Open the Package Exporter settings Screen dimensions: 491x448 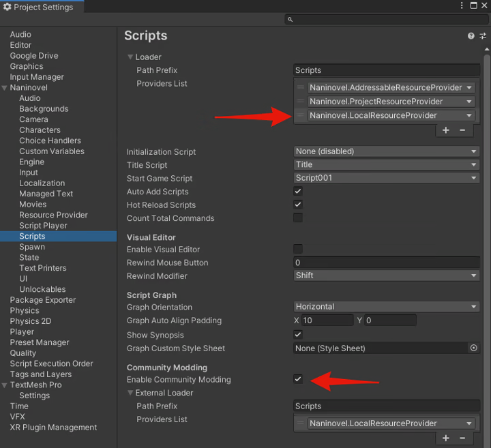coord(42,300)
